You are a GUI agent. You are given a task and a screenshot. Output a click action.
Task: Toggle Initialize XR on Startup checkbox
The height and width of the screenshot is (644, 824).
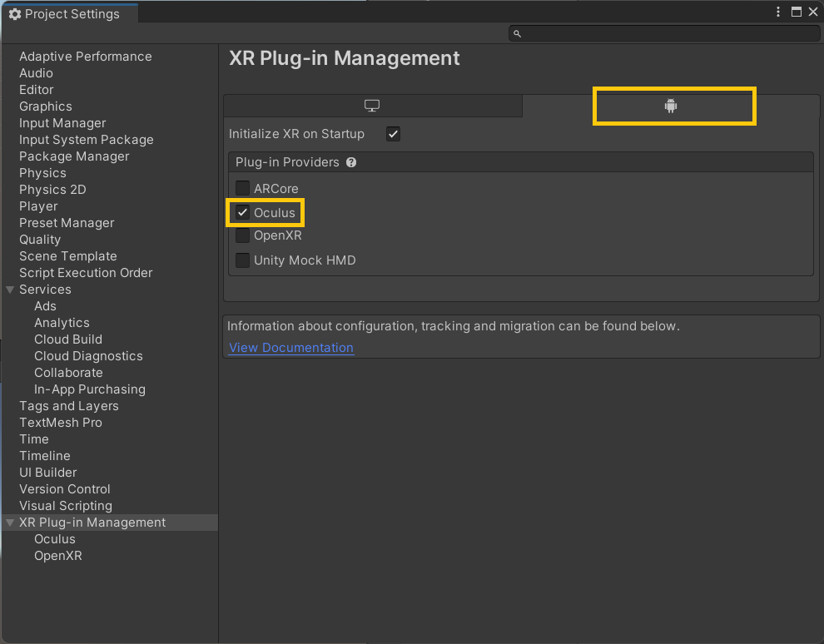[x=393, y=134]
